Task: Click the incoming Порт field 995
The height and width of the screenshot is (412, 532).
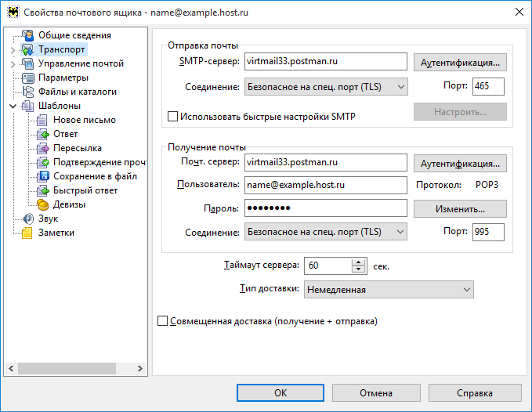Action: point(488,232)
